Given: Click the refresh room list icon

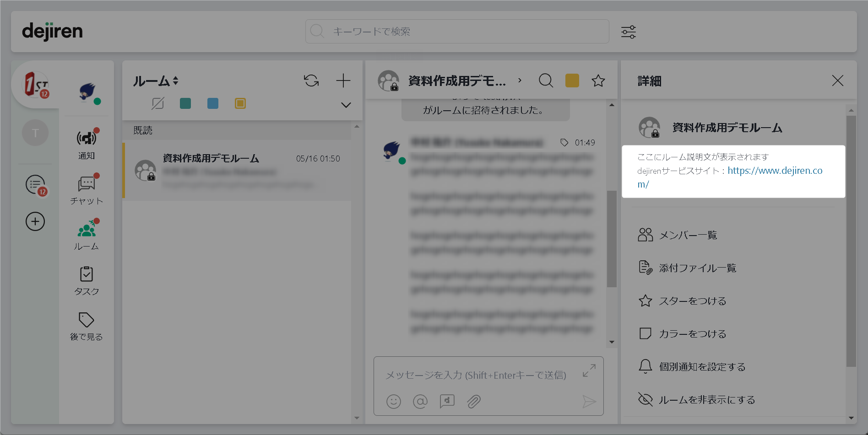Looking at the screenshot, I should 311,81.
